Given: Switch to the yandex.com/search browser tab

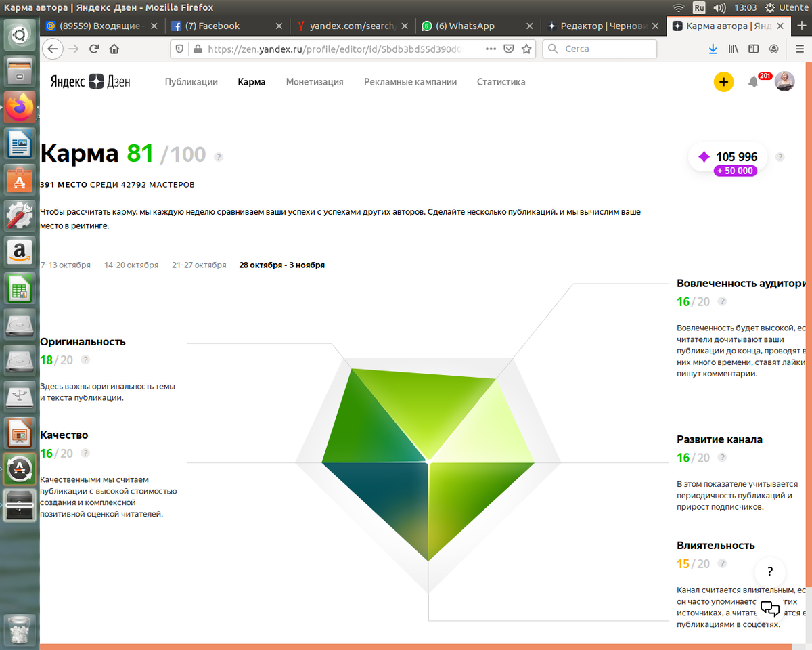Looking at the screenshot, I should [x=355, y=26].
